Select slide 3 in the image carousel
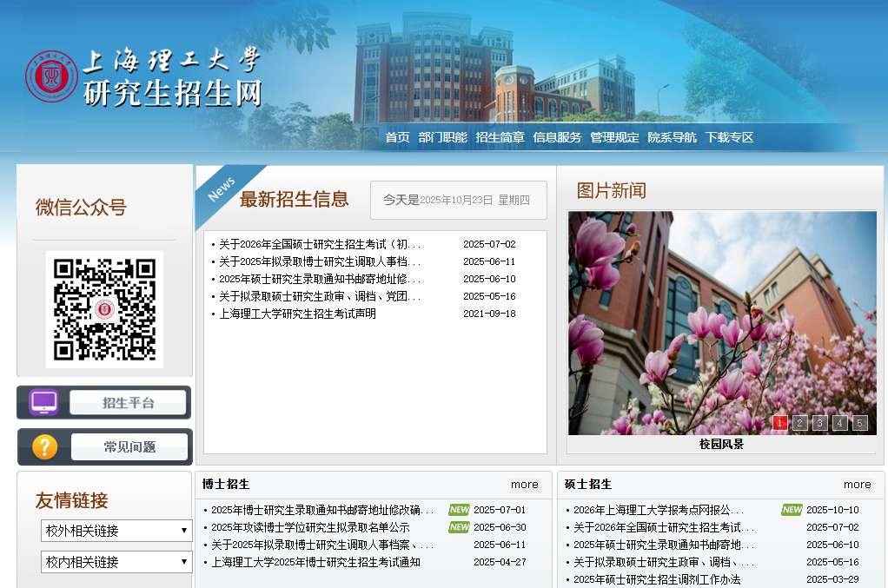 (820, 423)
